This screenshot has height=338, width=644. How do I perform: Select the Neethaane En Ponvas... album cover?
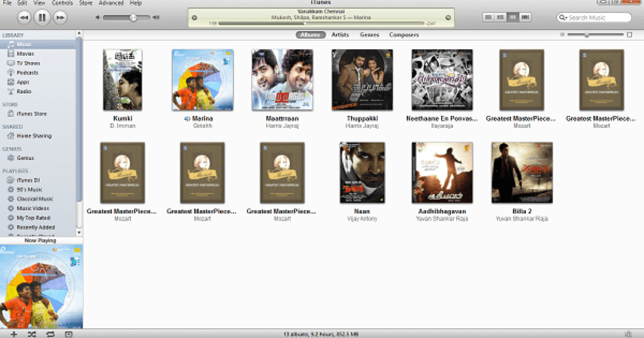click(442, 80)
